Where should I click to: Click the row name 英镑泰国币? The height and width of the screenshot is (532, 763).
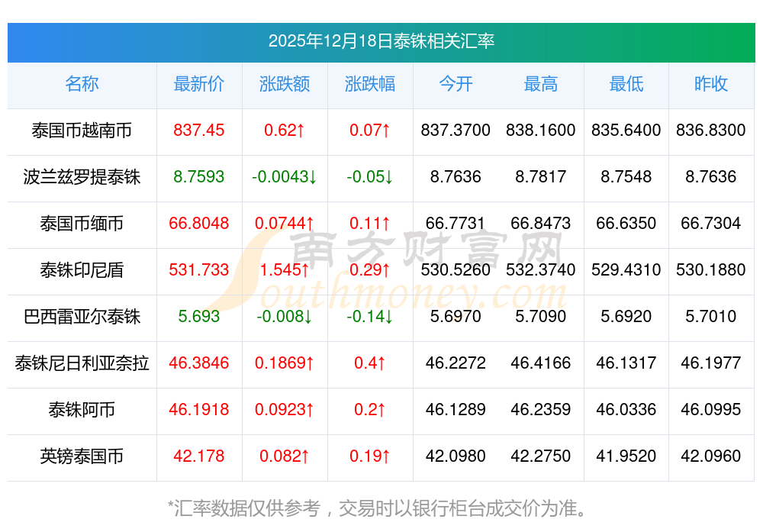[x=82, y=456]
